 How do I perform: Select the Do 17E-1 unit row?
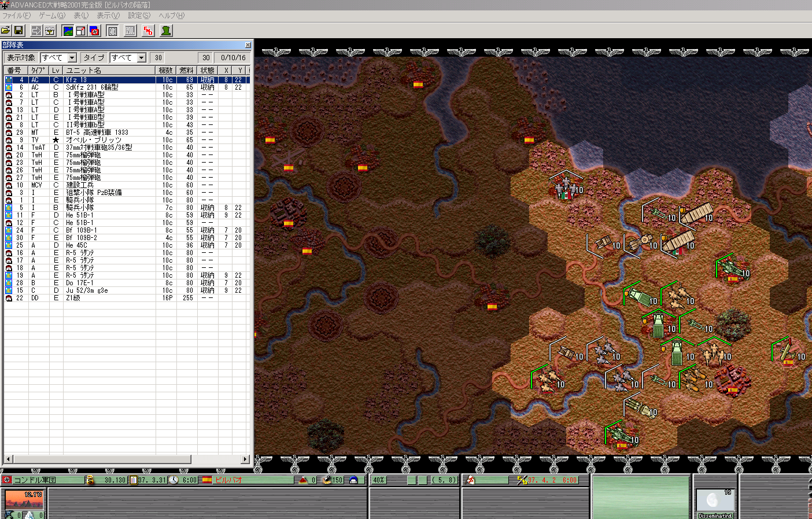(x=127, y=283)
